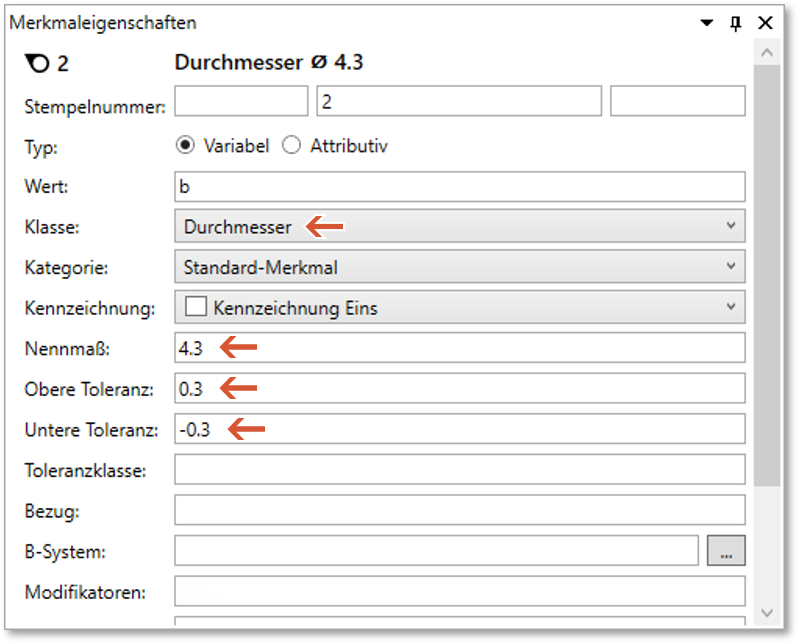Image resolution: width=798 pixels, height=643 pixels.
Task: Click the scrollbar down arrow
Action: tap(766, 612)
